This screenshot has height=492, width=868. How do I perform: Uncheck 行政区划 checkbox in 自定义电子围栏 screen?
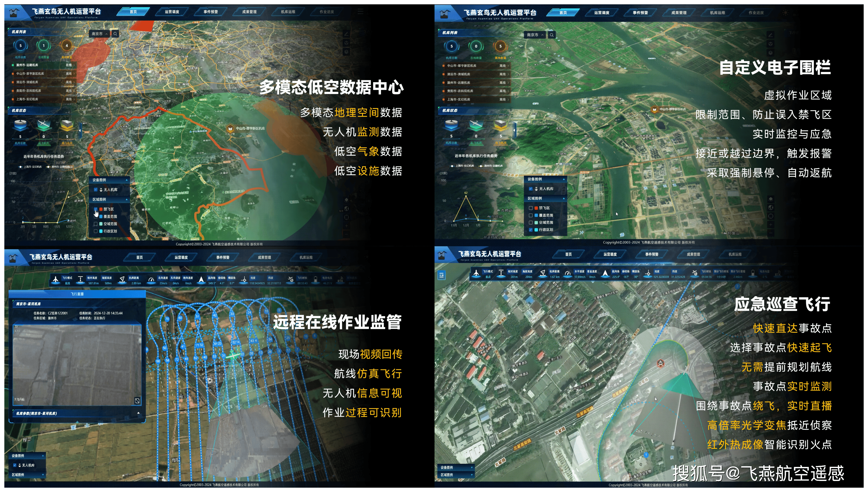[531, 230]
